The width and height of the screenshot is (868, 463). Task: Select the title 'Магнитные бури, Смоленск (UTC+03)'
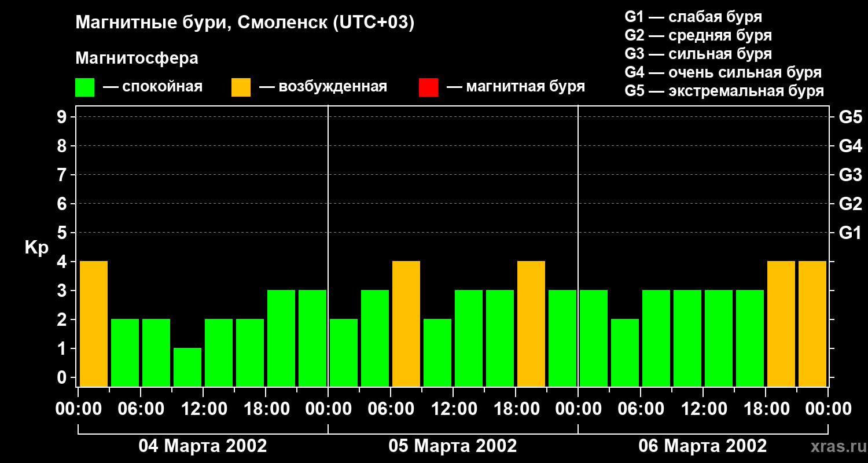coord(245,23)
